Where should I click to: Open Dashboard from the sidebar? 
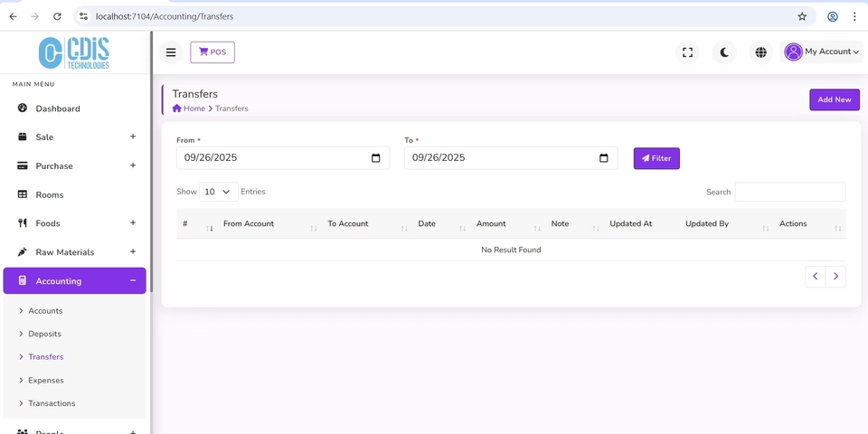tap(58, 108)
